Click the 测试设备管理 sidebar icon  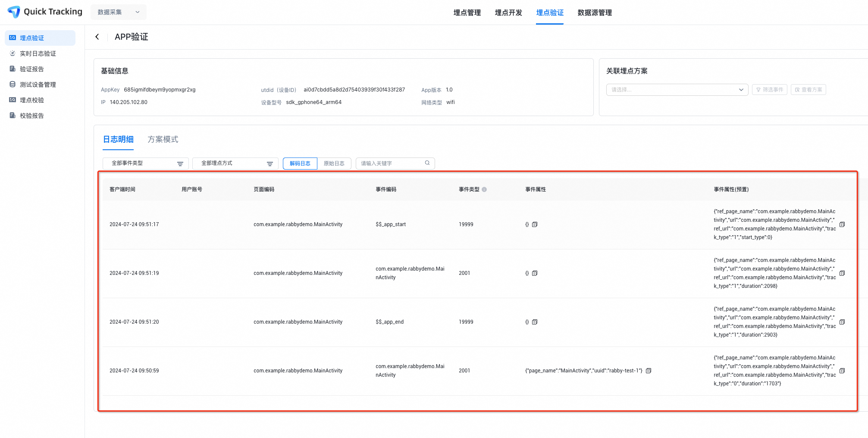point(13,85)
